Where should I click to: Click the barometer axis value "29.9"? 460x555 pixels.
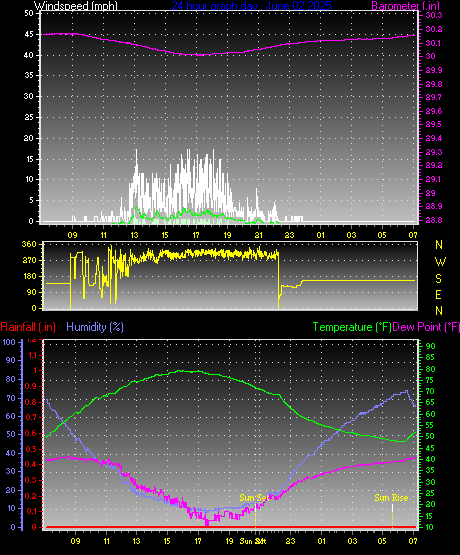(434, 70)
